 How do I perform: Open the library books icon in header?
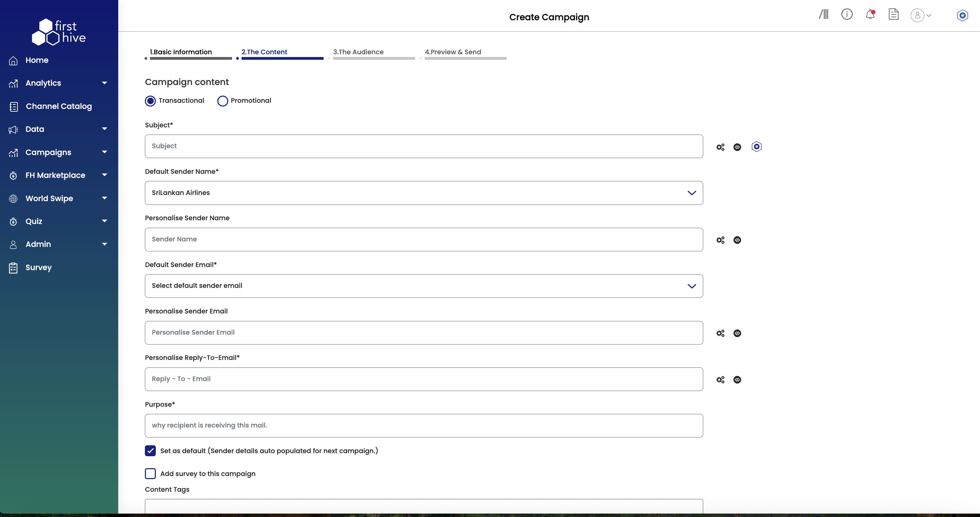pos(824,14)
